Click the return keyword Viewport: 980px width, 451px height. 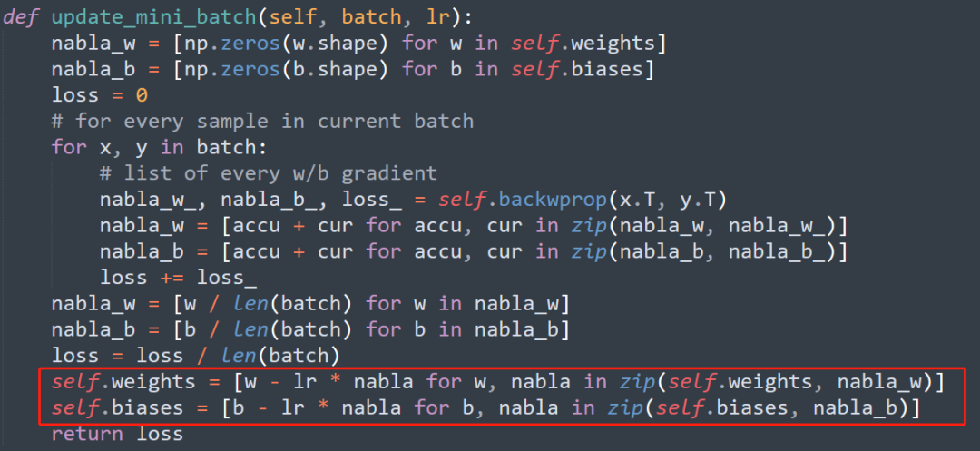87,434
